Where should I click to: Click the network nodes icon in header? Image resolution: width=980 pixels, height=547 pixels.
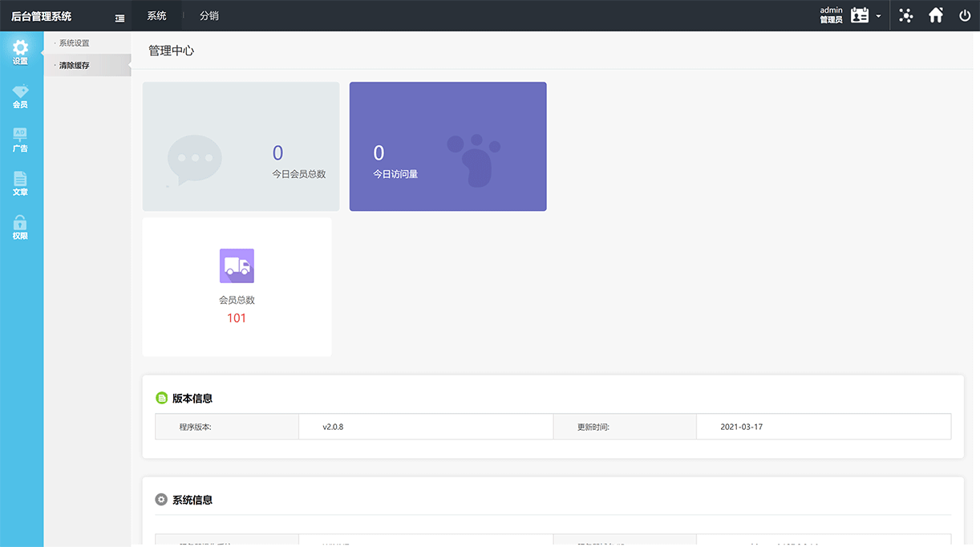(905, 15)
